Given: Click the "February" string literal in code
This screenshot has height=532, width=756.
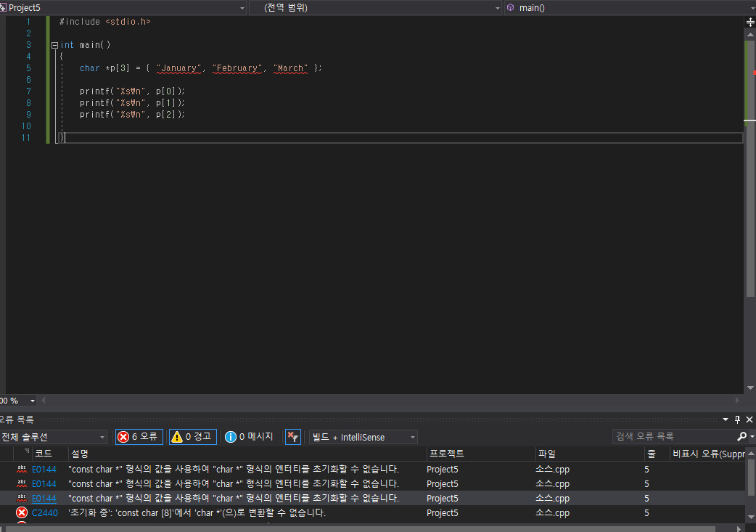Looking at the screenshot, I should click(x=238, y=68).
